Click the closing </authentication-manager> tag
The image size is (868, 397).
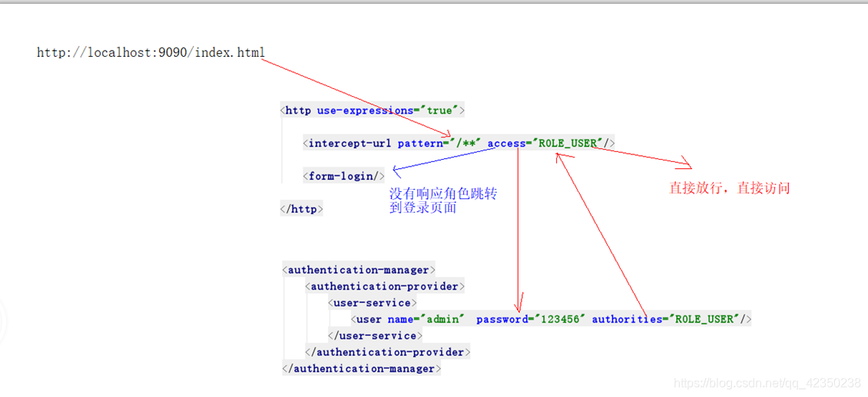click(x=362, y=369)
